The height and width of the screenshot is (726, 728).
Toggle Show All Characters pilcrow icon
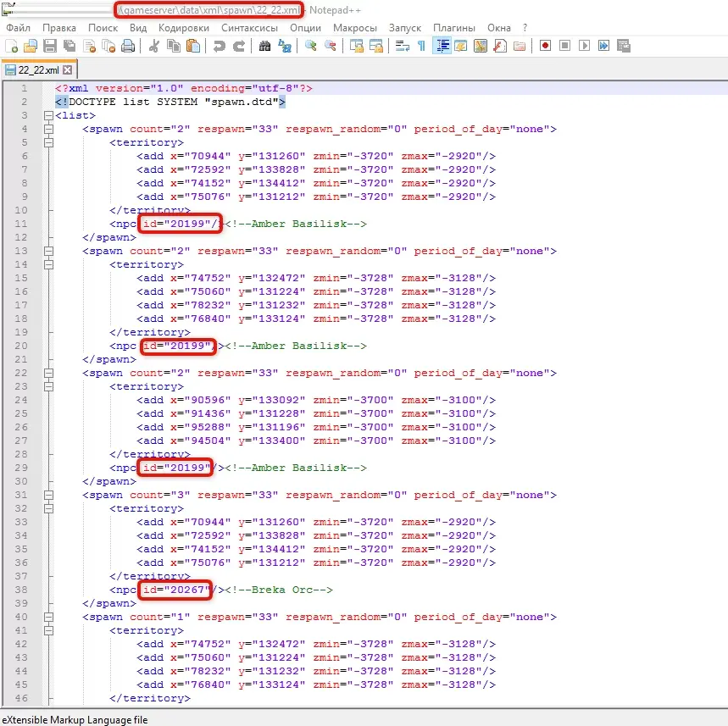click(421, 46)
